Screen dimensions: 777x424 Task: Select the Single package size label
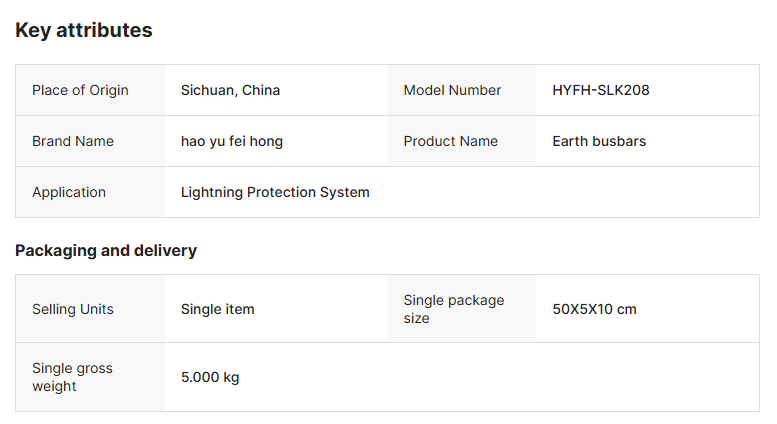coord(454,309)
